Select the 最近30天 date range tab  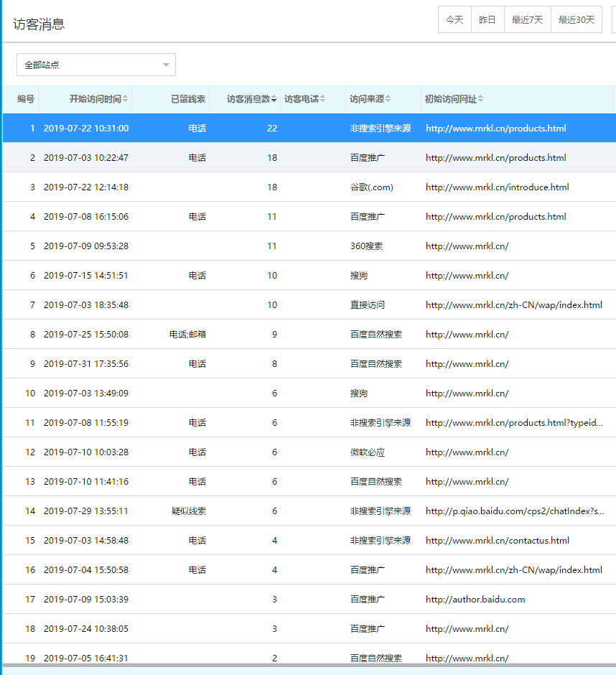[577, 20]
